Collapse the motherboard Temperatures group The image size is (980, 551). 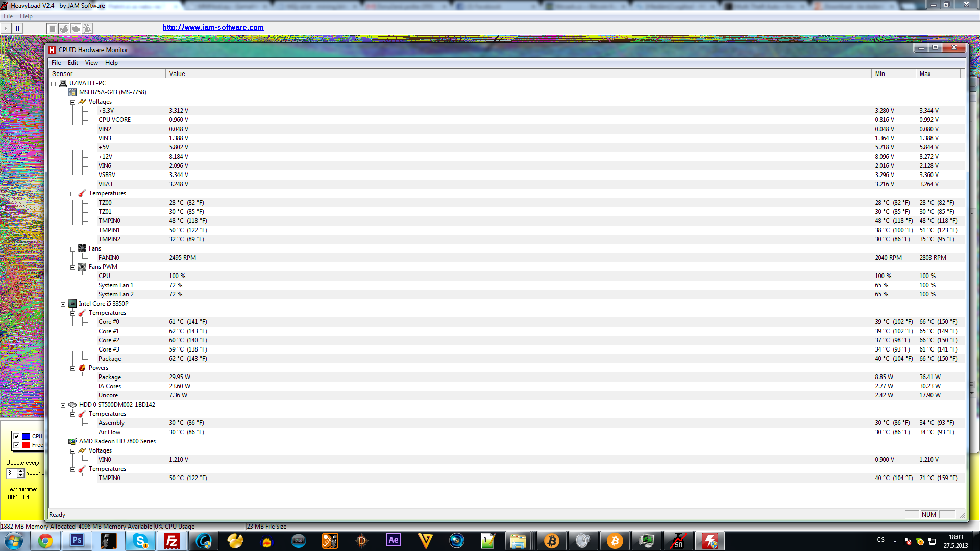point(72,193)
